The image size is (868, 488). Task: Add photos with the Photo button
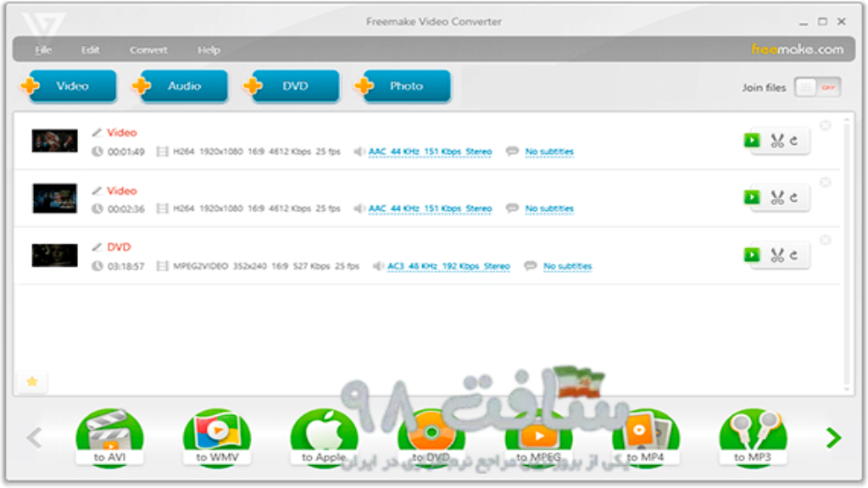403,86
